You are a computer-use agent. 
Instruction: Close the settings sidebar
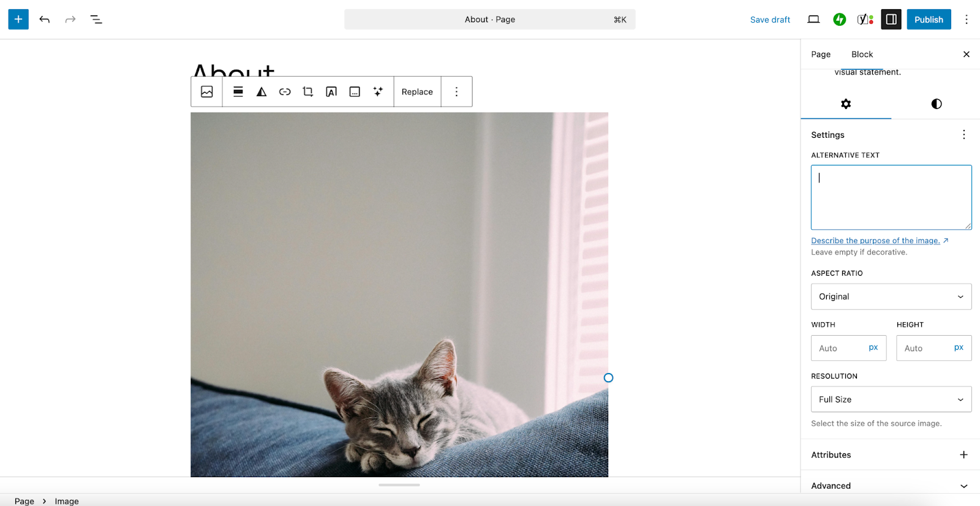[x=967, y=55]
